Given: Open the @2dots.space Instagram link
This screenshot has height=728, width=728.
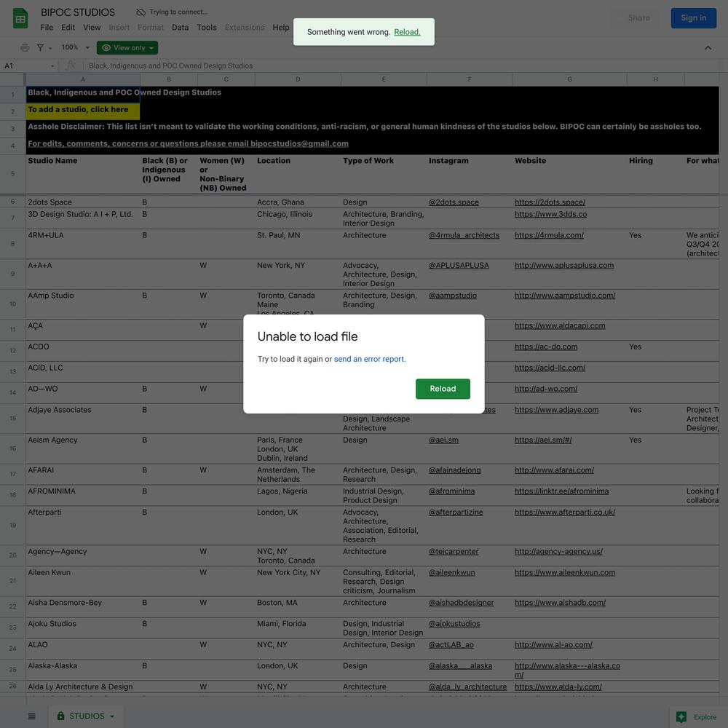Looking at the screenshot, I should 454,202.
